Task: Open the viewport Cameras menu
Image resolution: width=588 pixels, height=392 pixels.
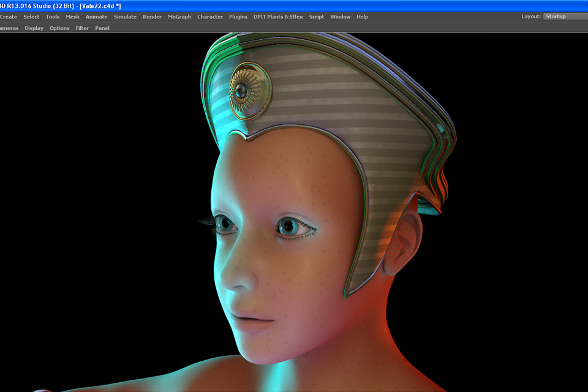Action: pyautogui.click(x=9, y=28)
